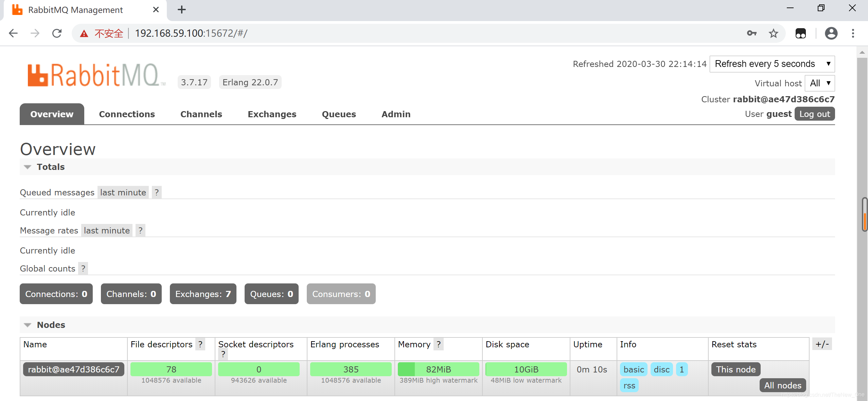
Task: Switch to the Connections tab
Action: pos(127,114)
